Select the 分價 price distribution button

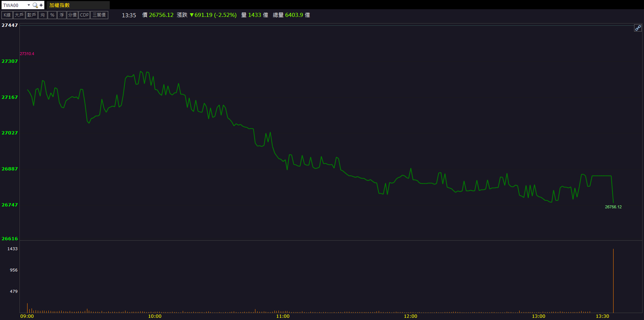(x=72, y=15)
